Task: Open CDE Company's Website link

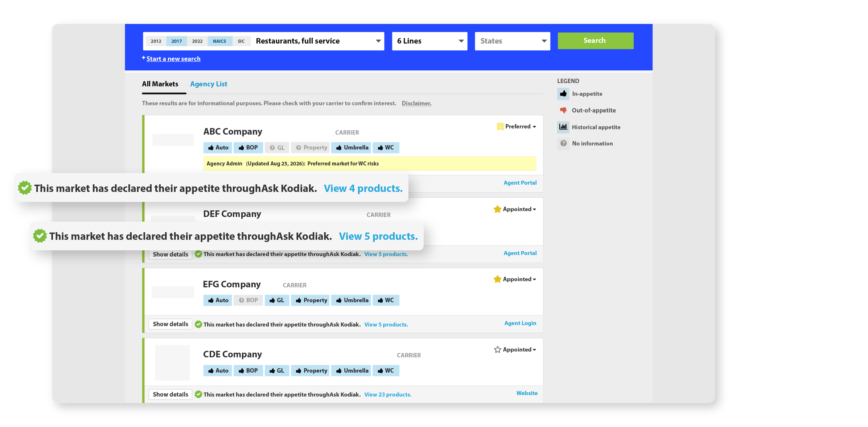Action: (x=527, y=393)
